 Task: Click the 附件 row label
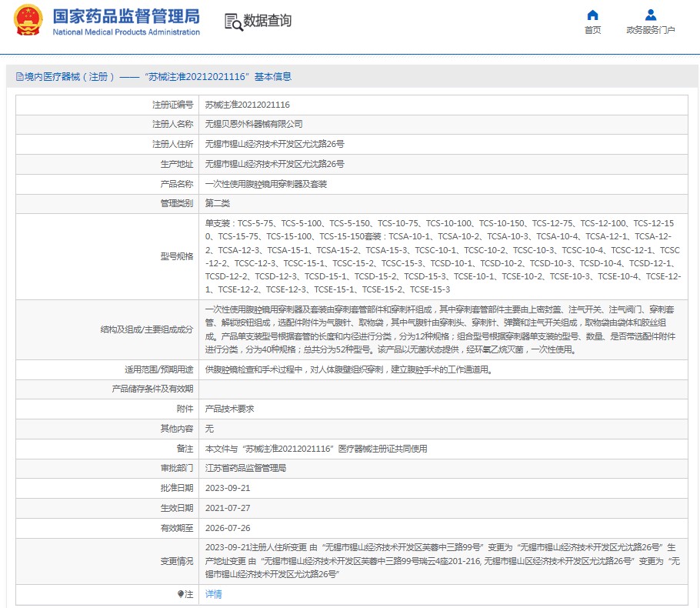[x=185, y=409]
